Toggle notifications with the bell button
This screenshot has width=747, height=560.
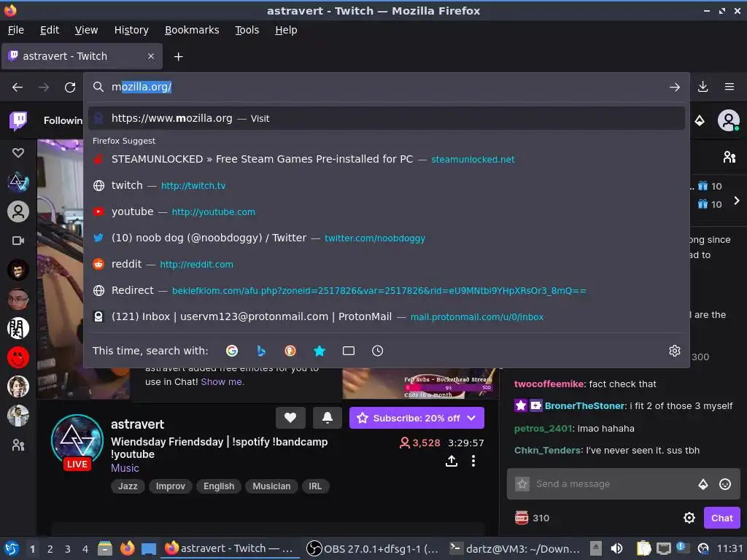[328, 418]
